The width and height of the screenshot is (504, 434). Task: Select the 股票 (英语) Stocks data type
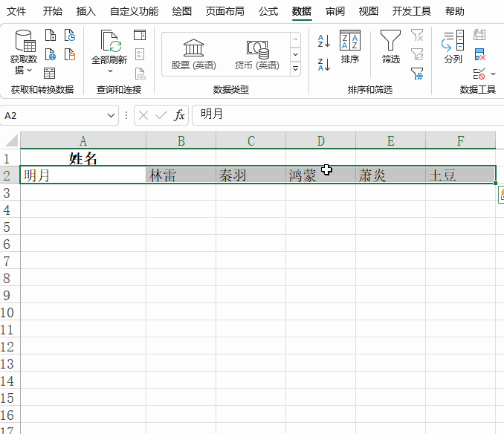(x=193, y=54)
